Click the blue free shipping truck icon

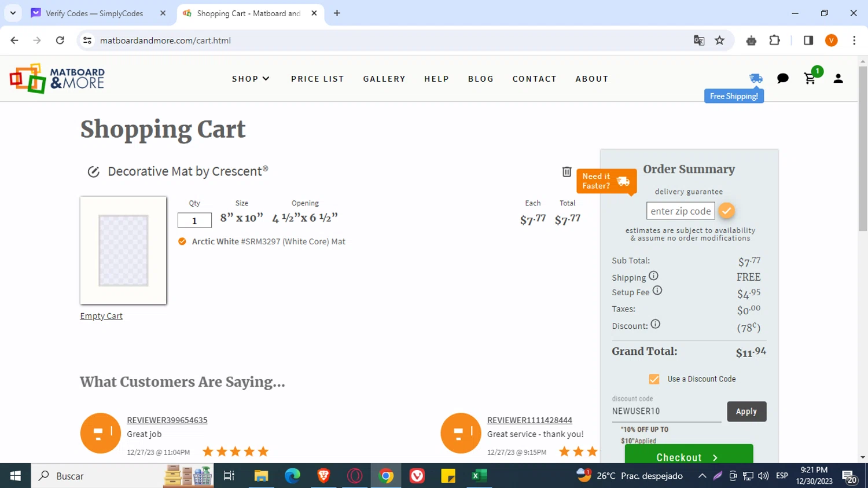point(756,78)
